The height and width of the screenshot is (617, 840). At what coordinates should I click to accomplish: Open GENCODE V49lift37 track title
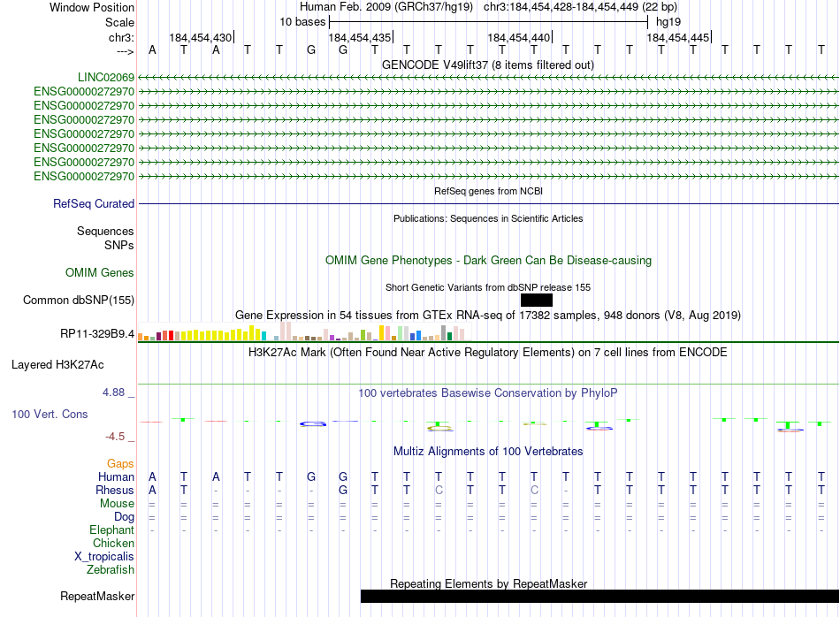(x=488, y=65)
